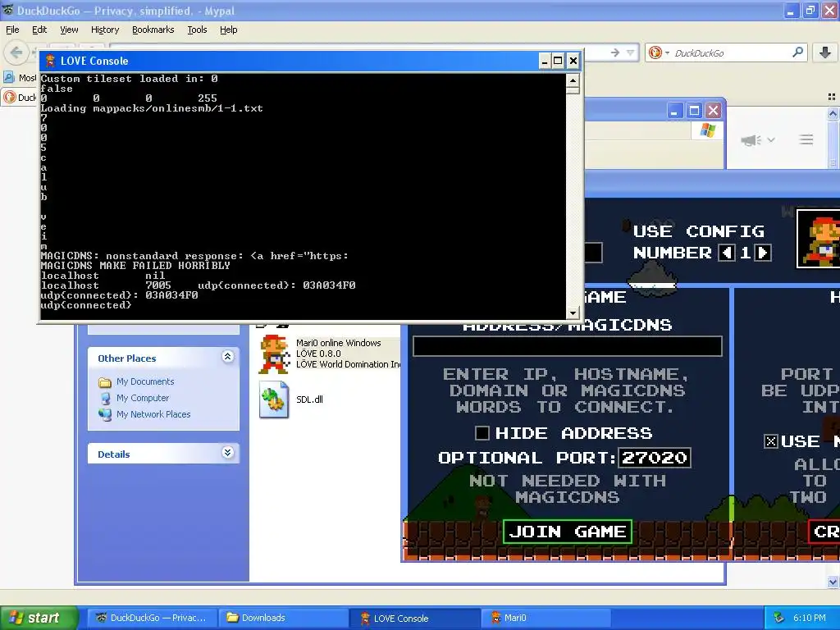Screen dimensions: 840x630
Task: Click the Join Game button
Action: [x=568, y=532]
